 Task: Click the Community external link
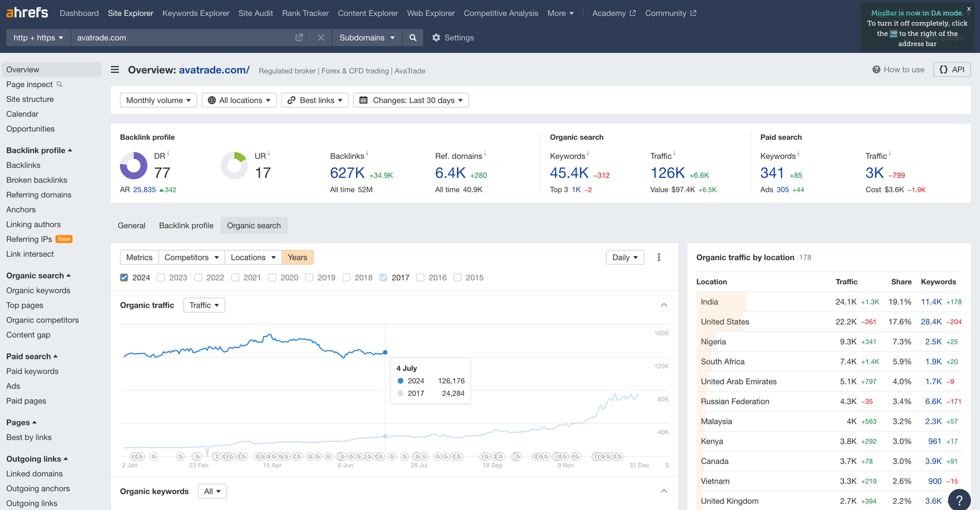pos(671,13)
